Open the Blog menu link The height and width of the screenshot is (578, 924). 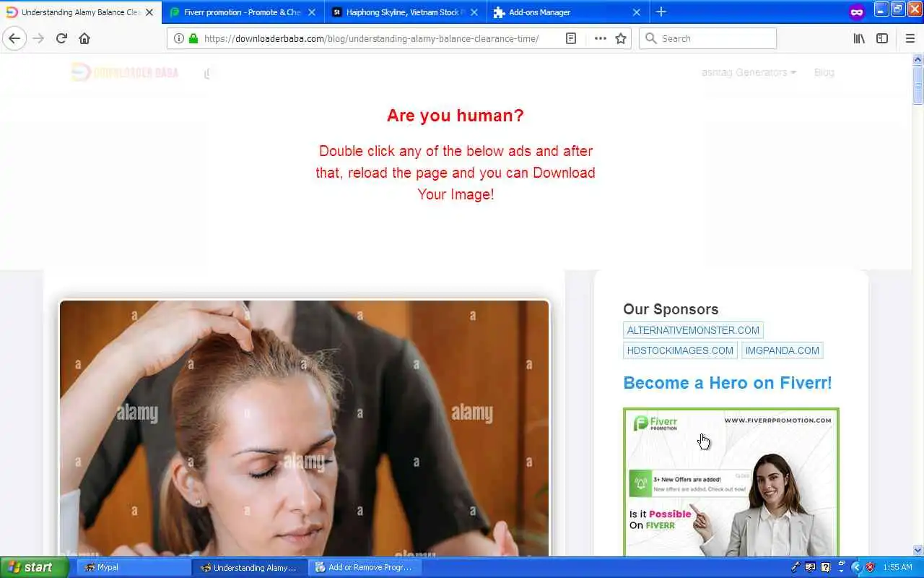pos(824,72)
